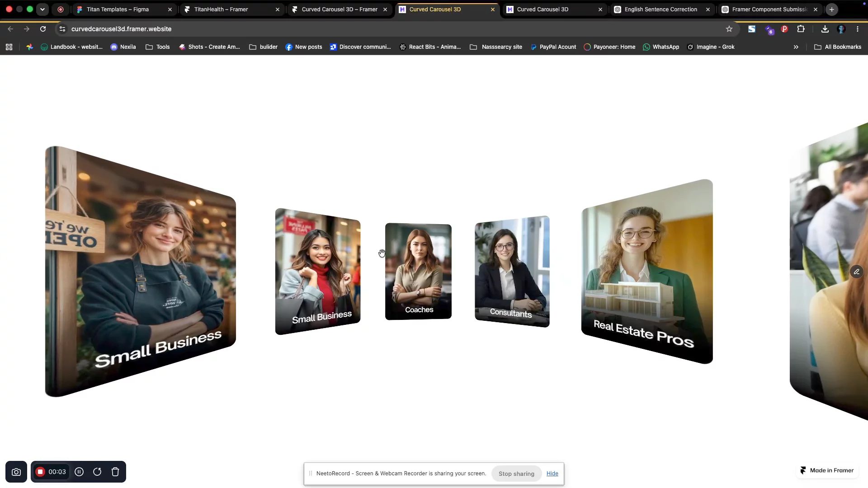The image size is (868, 488).
Task: Click the browser back arrow
Action: point(10,29)
